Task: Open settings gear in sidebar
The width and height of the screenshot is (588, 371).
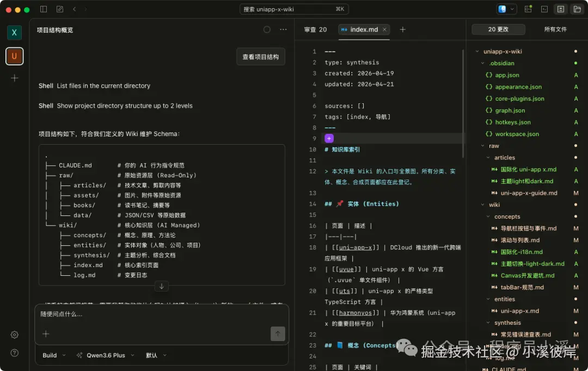Action: click(x=14, y=335)
